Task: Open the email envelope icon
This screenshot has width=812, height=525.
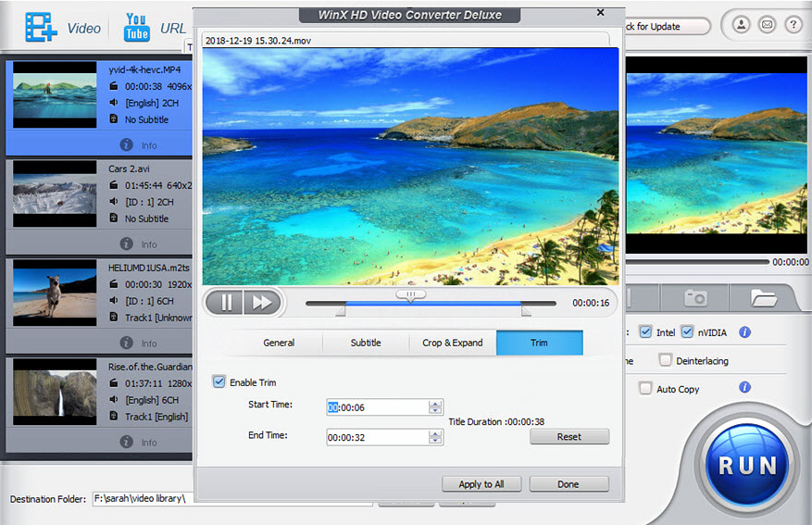Action: coord(767,25)
